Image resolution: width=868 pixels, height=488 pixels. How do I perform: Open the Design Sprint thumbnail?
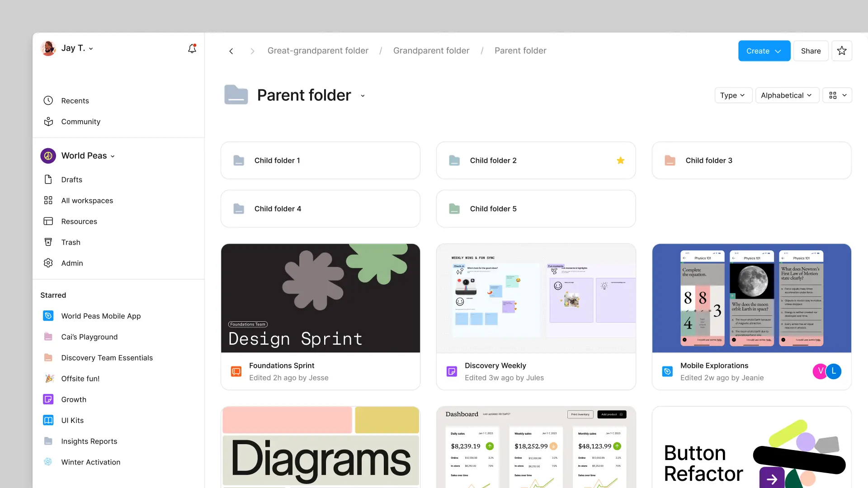pos(320,298)
